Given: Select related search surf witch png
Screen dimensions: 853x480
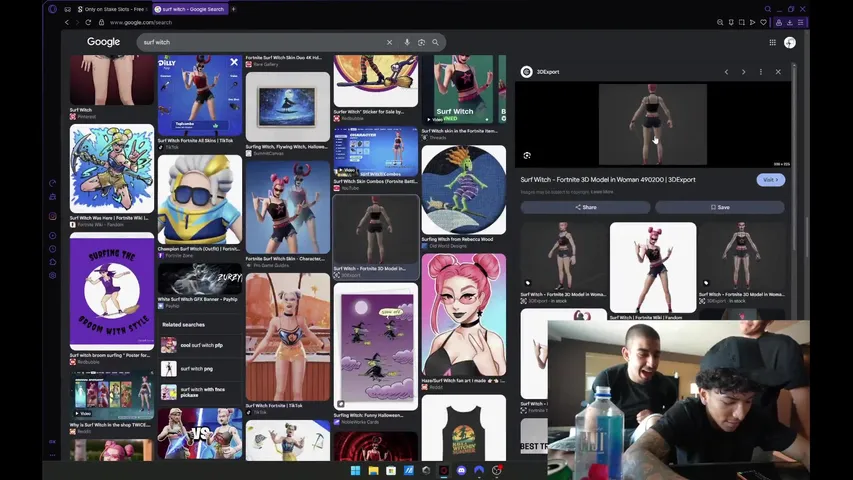Looking at the screenshot, I should (199, 368).
